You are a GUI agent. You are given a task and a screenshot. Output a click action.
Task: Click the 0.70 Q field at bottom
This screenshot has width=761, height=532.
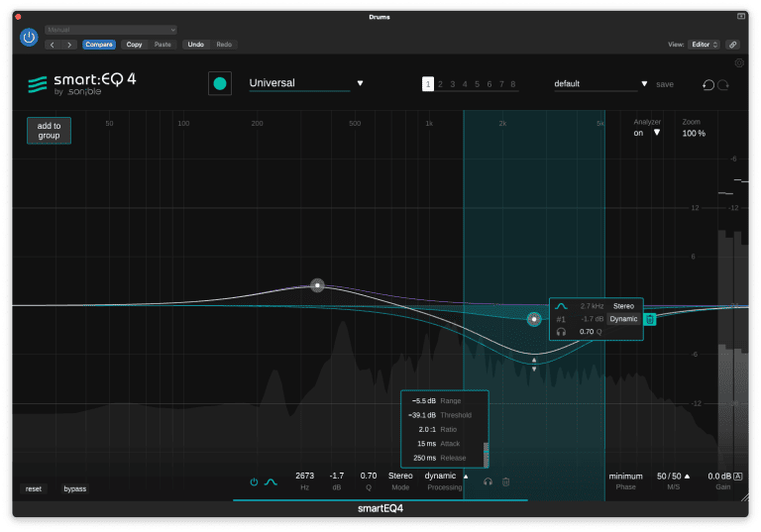pos(369,477)
